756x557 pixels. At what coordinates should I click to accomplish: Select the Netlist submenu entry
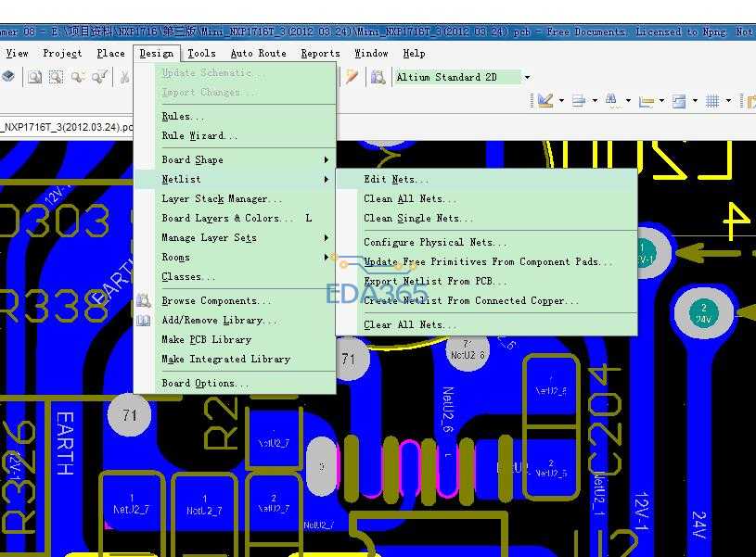point(236,179)
